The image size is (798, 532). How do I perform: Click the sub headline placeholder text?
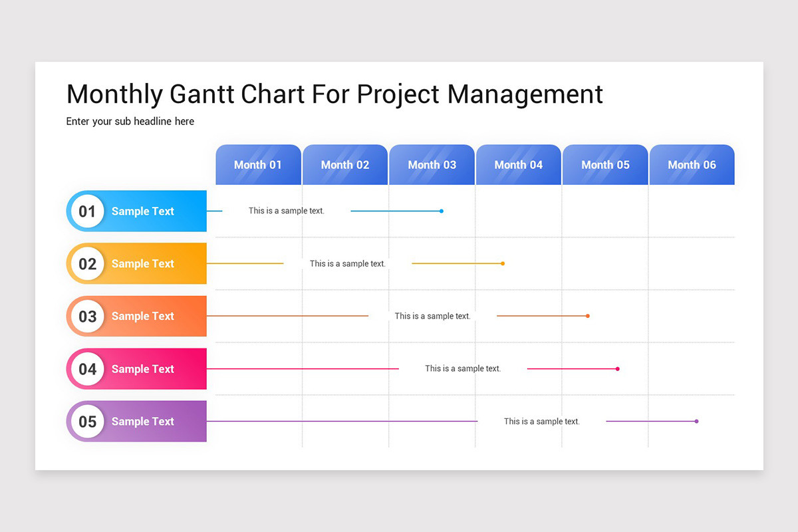point(130,121)
